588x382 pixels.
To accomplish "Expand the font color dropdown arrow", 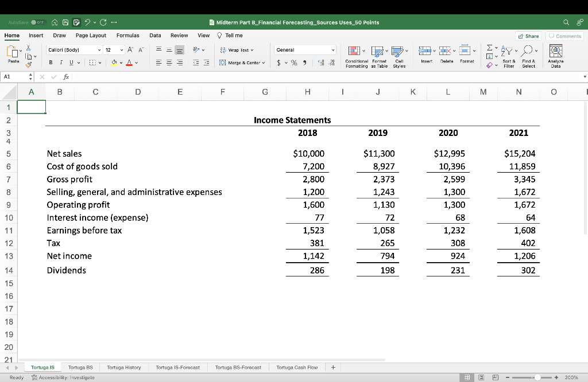I will tap(137, 63).
